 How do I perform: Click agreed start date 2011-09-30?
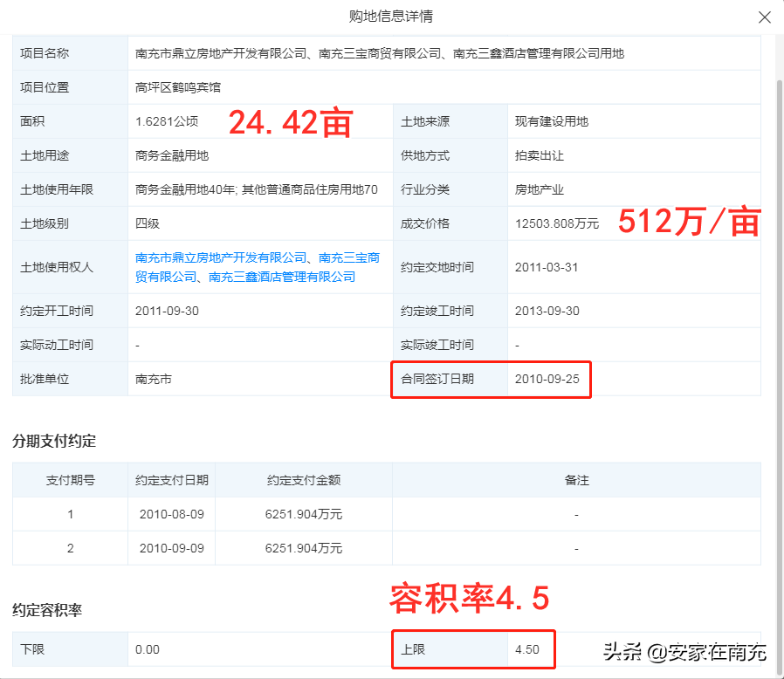pos(167,311)
